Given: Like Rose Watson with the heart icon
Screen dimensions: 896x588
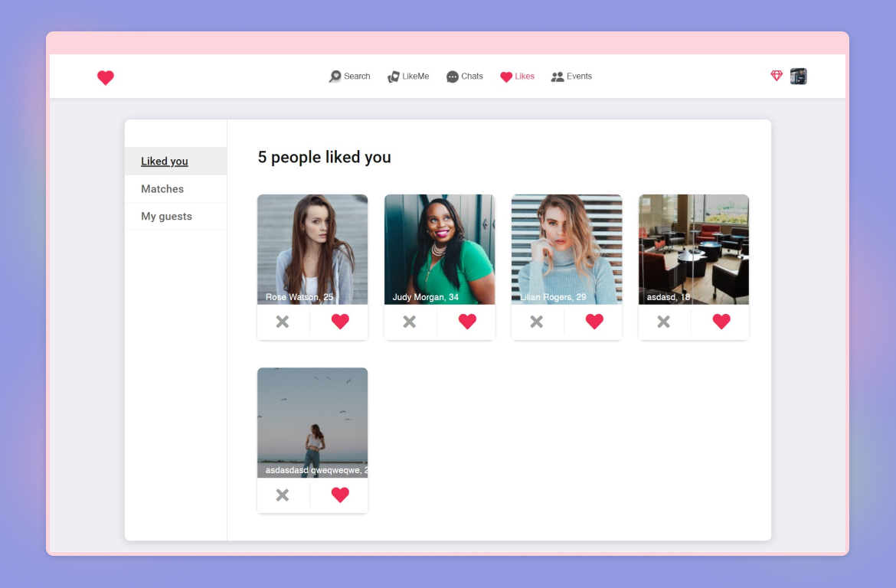Looking at the screenshot, I should (340, 322).
